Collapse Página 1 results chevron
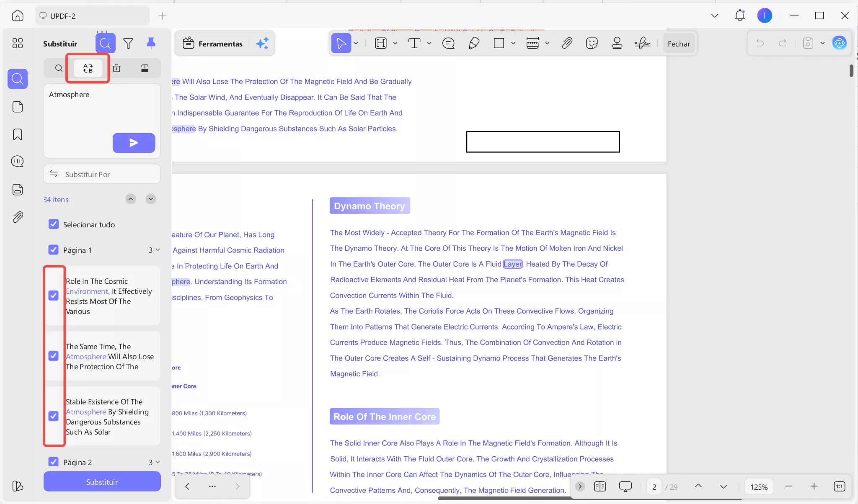Viewport: 858px width, 504px height. point(158,250)
